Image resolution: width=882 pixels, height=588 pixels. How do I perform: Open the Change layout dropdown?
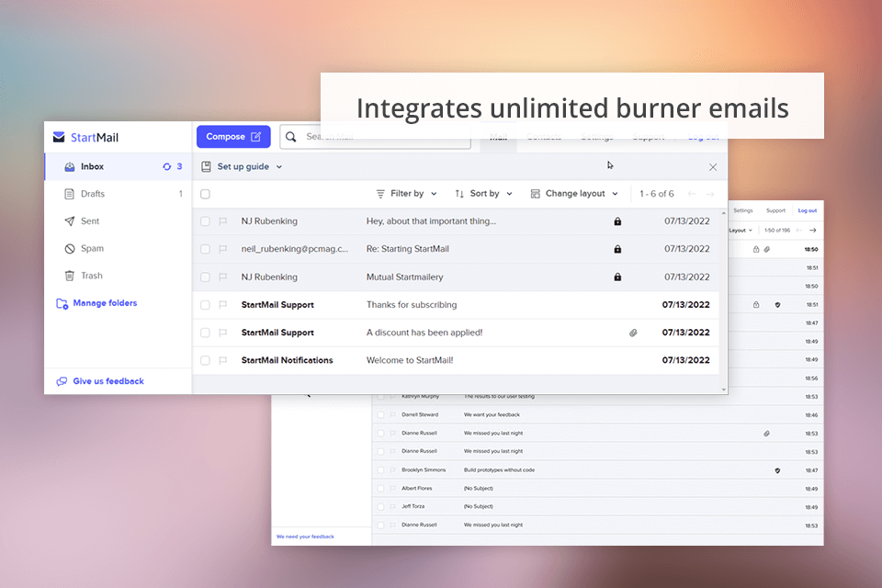click(x=574, y=194)
